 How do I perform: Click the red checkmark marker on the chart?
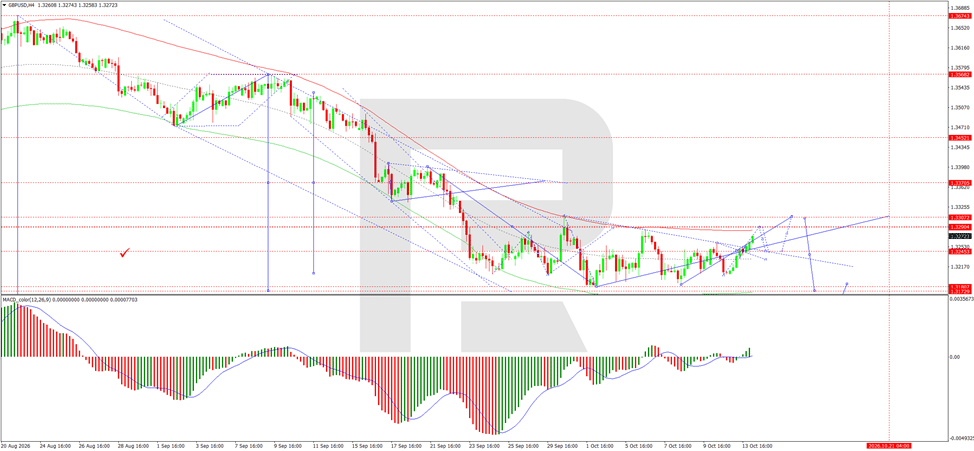[x=125, y=253]
